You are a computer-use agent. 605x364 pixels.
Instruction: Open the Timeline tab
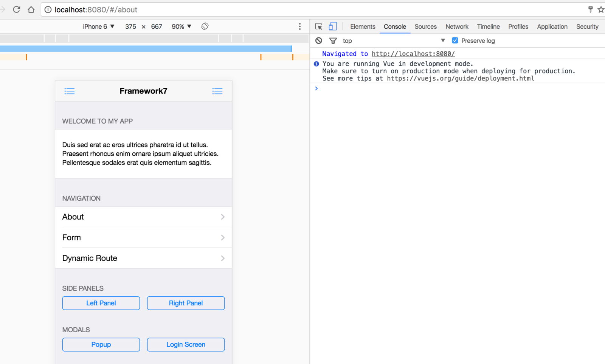pyautogui.click(x=488, y=26)
